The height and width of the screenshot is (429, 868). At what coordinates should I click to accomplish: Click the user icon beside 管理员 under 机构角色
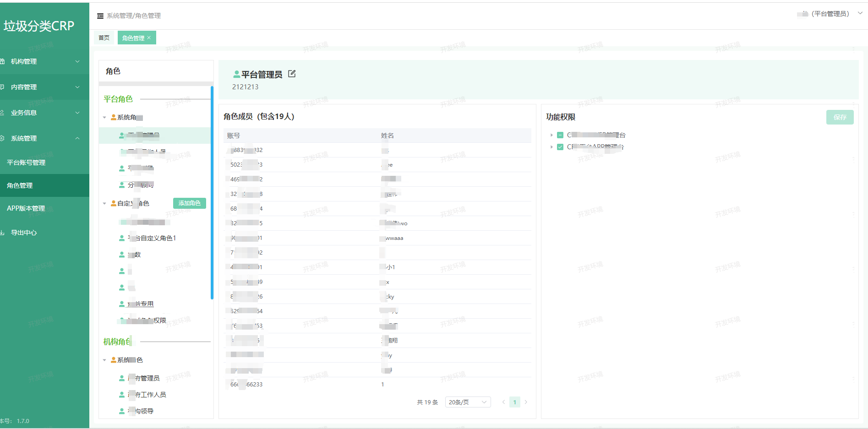pos(122,378)
